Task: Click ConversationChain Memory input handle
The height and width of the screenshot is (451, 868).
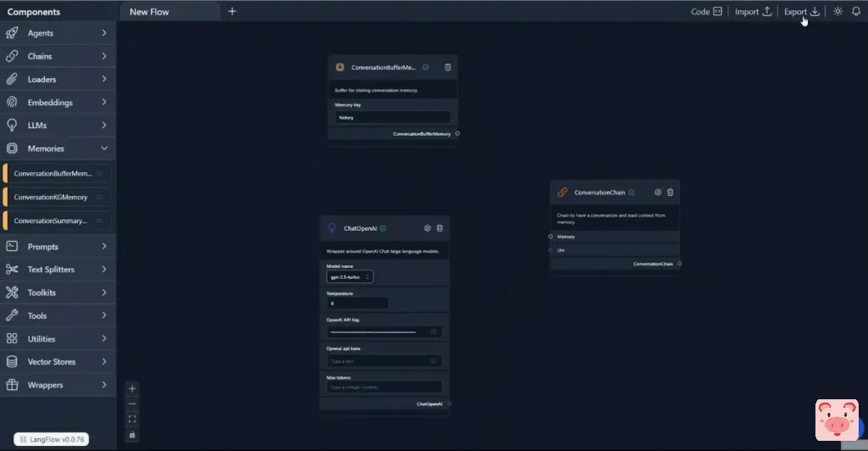Action: (550, 237)
